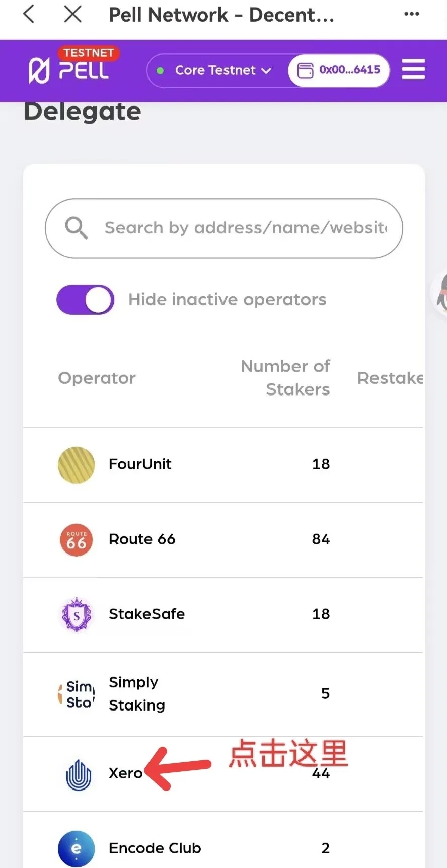
Task: Click the Encode Club logo
Action: click(77, 849)
